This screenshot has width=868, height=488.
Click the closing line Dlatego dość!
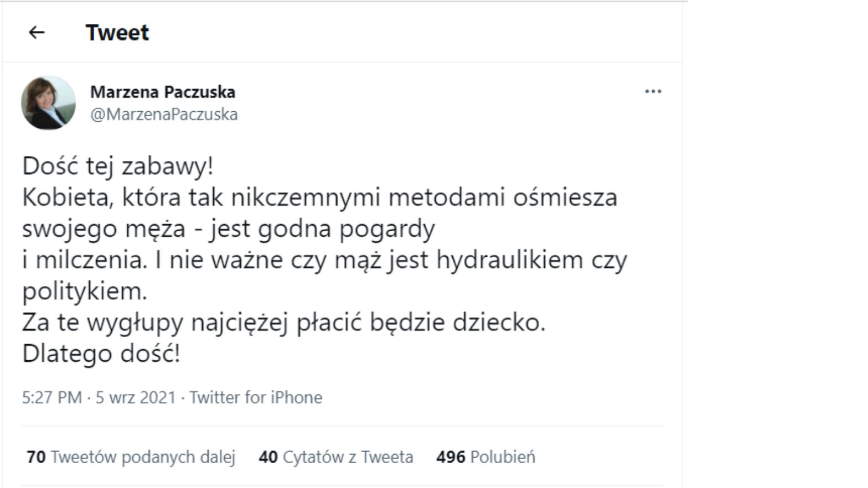pos(101,354)
